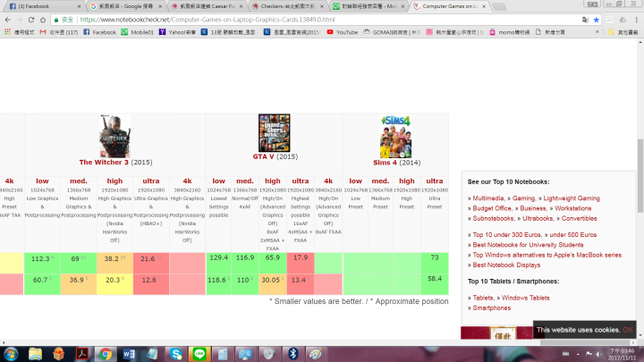Click the vertical scrollbar thumb
The image size is (644, 362).
(x=640, y=176)
